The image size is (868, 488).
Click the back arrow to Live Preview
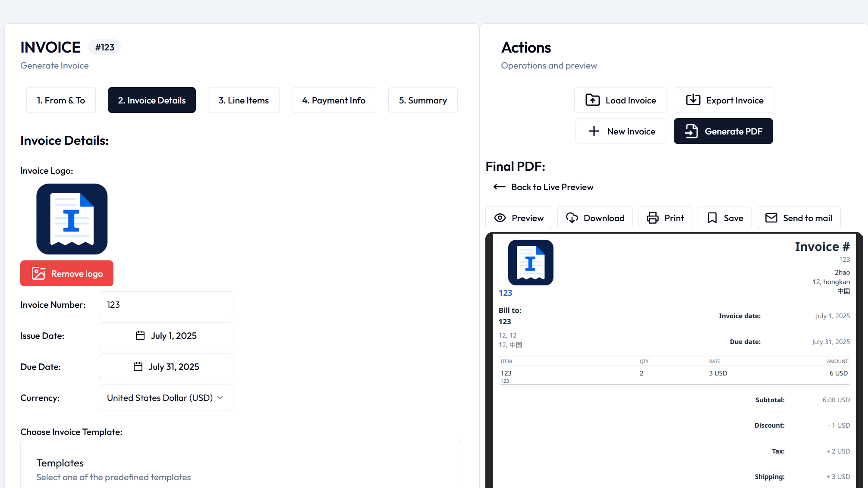point(499,187)
